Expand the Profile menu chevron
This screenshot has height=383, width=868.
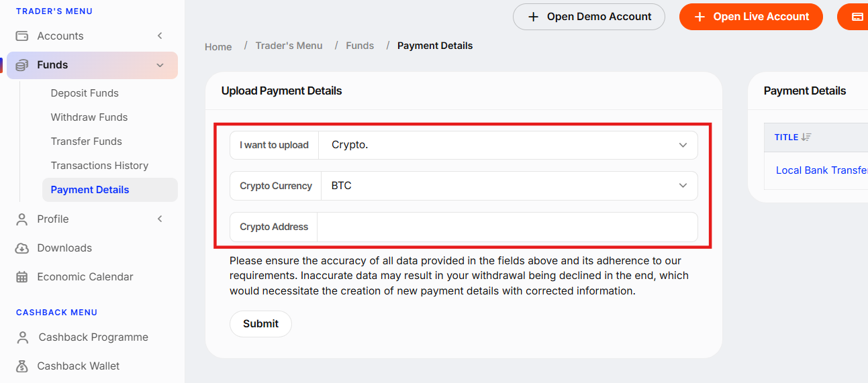(160, 219)
